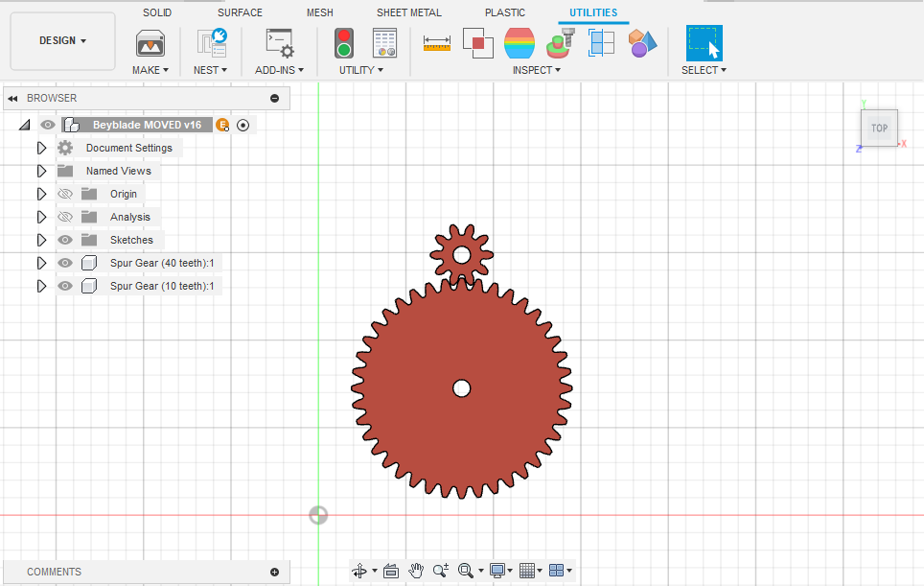Collapse the Browser panel

(12, 98)
